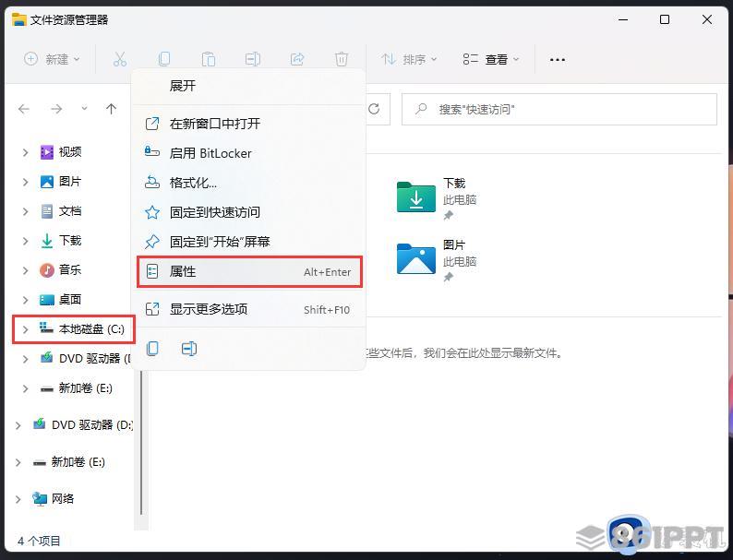
Task: Click the 网络 network icon in sidebar
Action: click(40, 499)
